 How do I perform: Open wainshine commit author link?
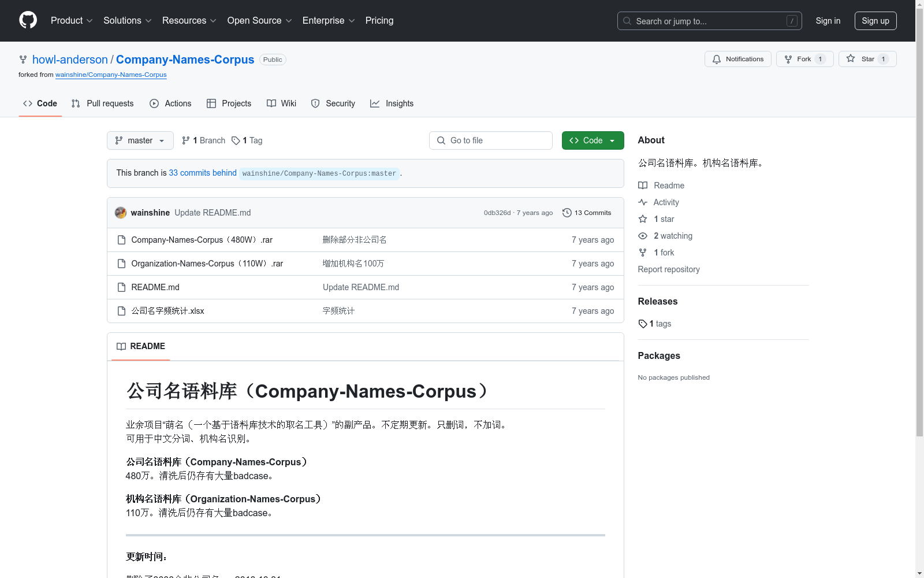150,213
